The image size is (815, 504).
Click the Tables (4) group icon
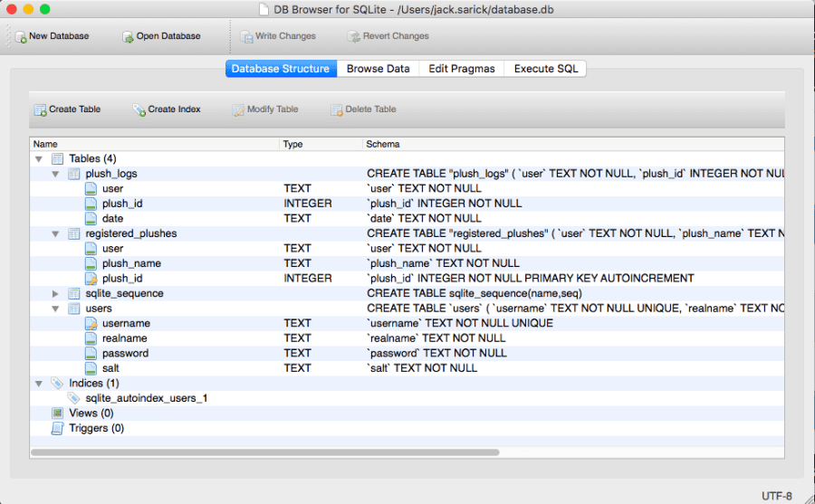coord(57,159)
